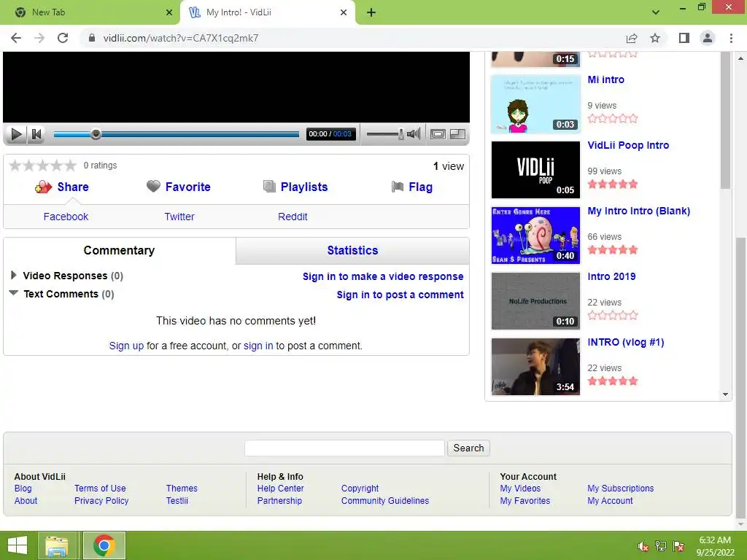Close the My Intro! - VidLii tab
Viewport: 747px width, 560px height.
tap(344, 12)
